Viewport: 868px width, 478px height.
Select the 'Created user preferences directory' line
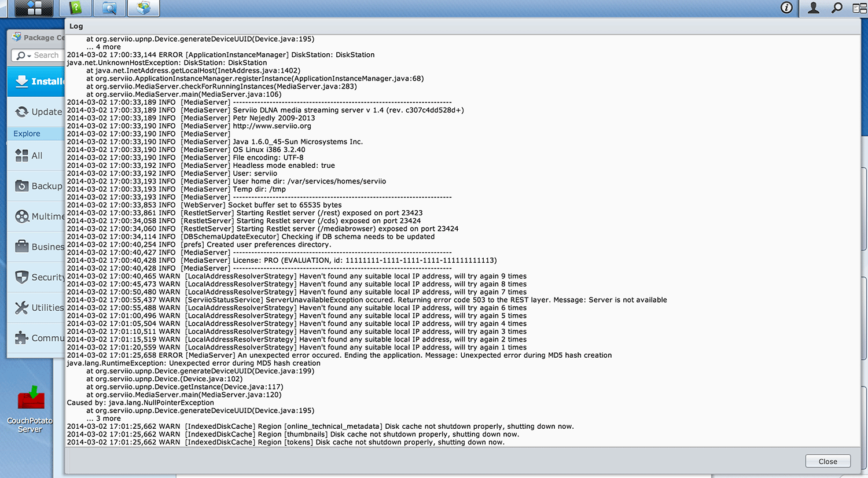coord(199,245)
